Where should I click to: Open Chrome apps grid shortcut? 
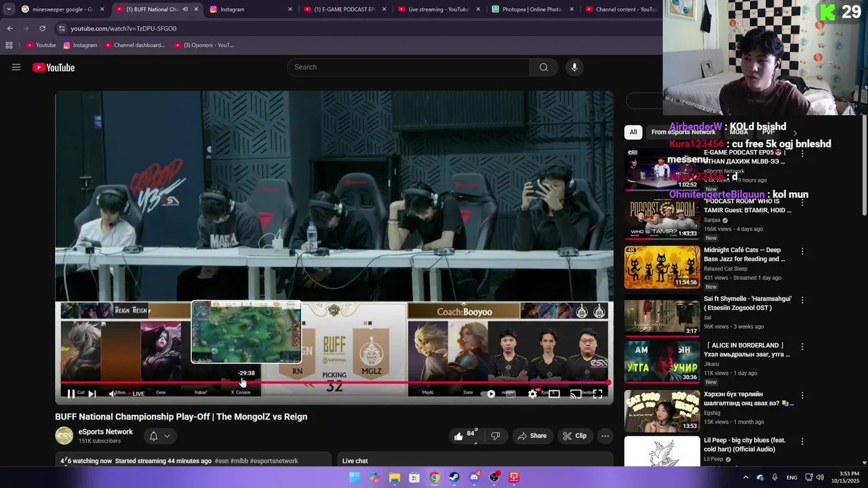9,45
